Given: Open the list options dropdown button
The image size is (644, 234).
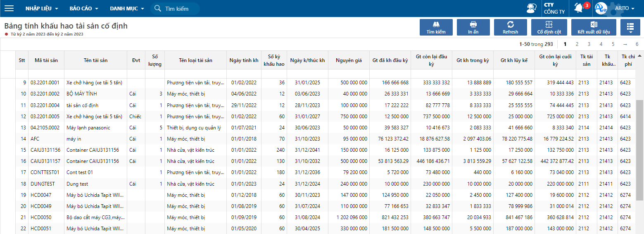Looking at the screenshot, I should (630, 27).
